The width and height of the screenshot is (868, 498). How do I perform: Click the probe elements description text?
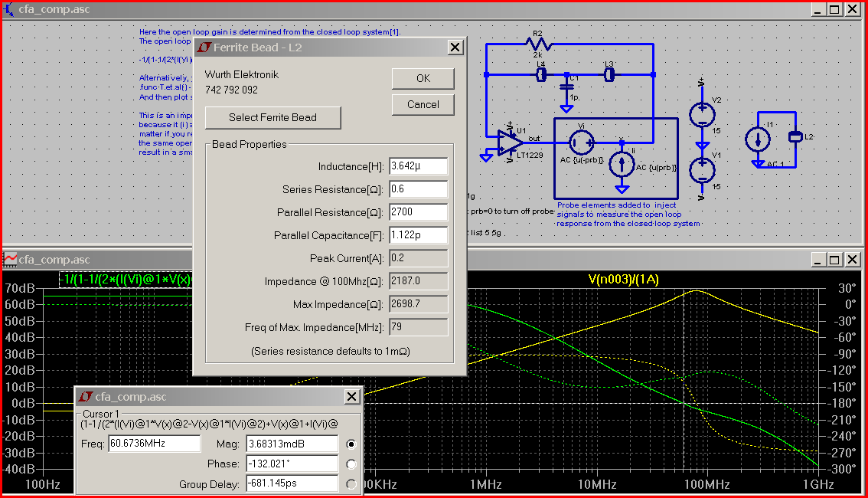(628, 215)
